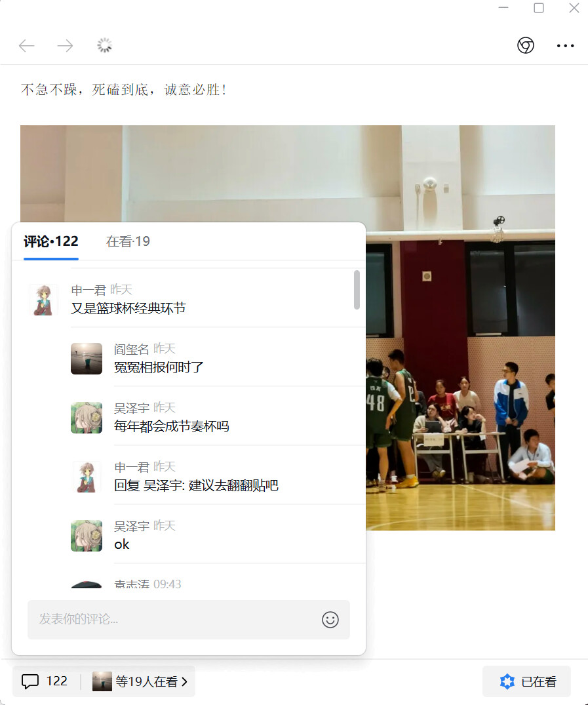The width and height of the screenshot is (588, 705).
Task: Select the 评论·122 tab
Action: pyautogui.click(x=50, y=241)
